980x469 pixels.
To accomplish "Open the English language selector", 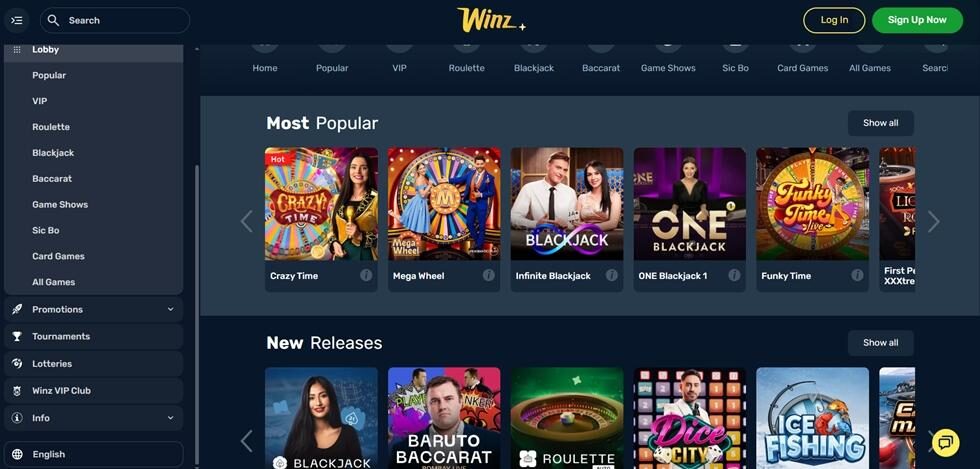I will pos(94,455).
